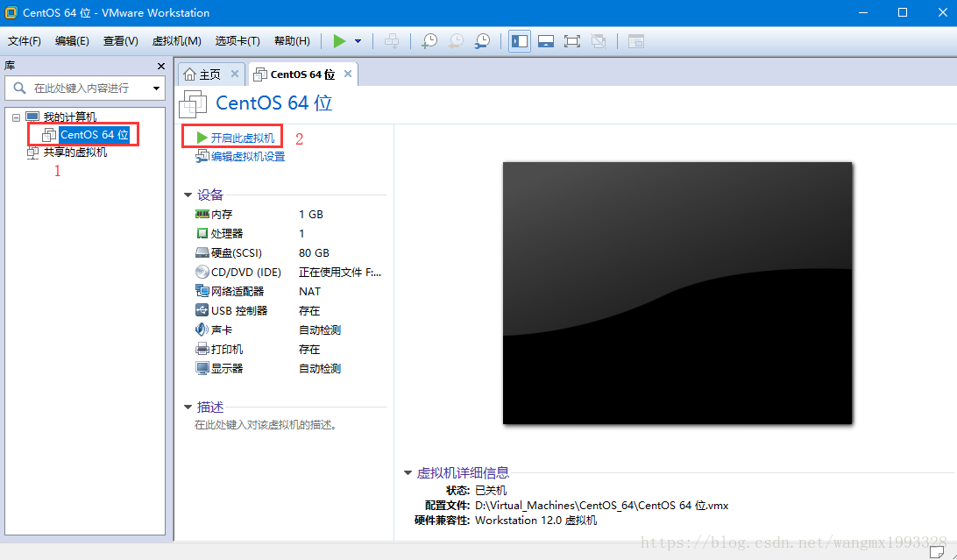Viewport: 957px width, 560px height.
Task: Toggle the thumbnail bar icon
Action: [546, 41]
